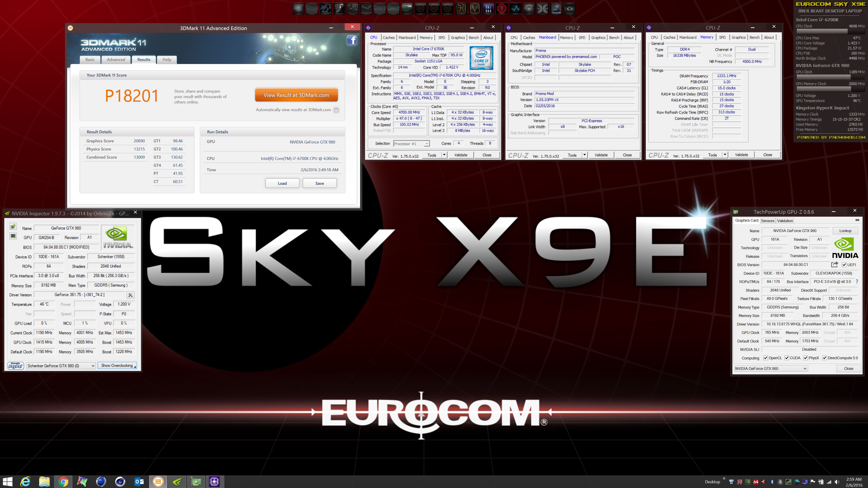The width and height of the screenshot is (868, 488).
Task: Toggle automatically view results at 3DMark.com checkbox
Action: point(336,110)
